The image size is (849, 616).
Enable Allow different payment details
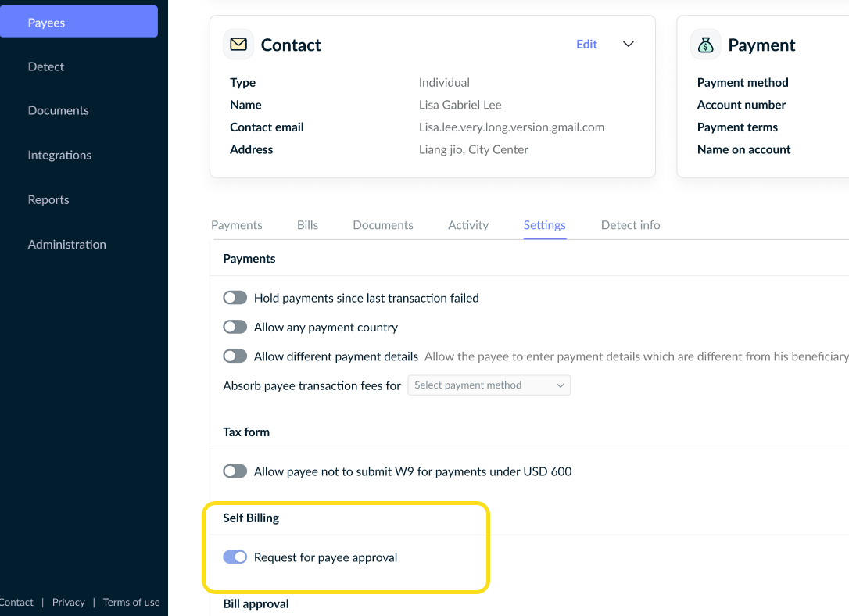[235, 356]
